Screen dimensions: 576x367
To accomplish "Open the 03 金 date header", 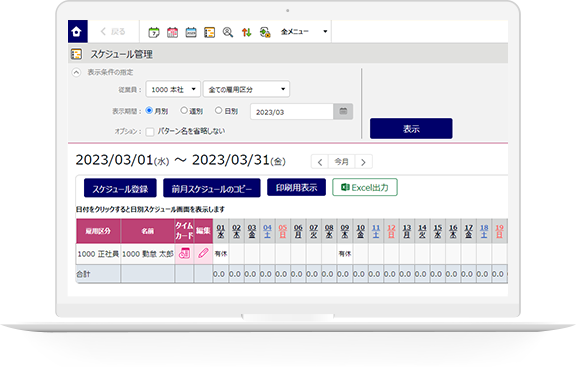I will click(252, 231).
